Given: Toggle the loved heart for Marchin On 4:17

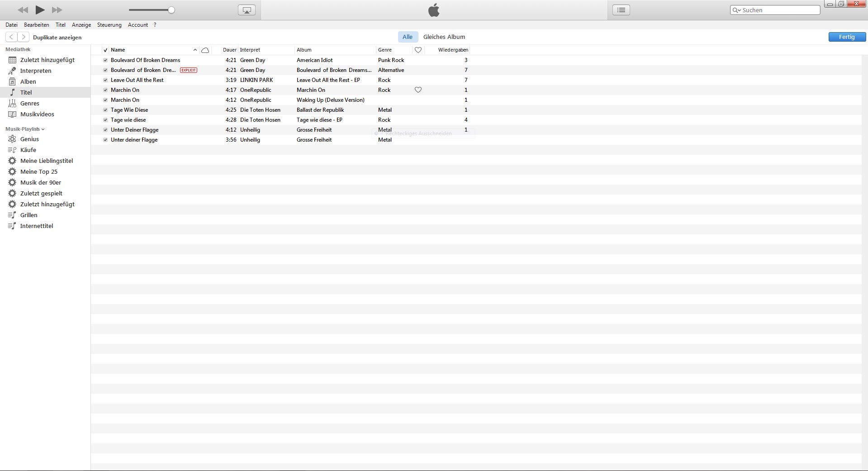Looking at the screenshot, I should click(418, 90).
